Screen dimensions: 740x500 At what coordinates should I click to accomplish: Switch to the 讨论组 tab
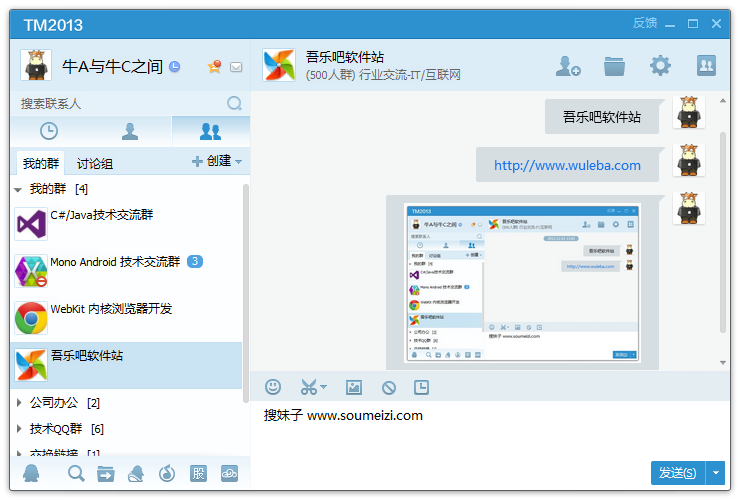click(x=95, y=164)
